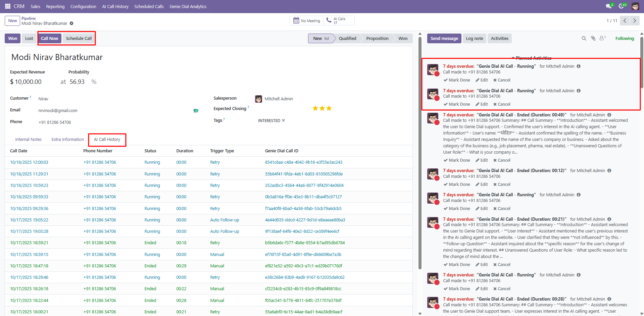Open the conversations chat bubble icon
This screenshot has width=644, height=316.
[x=609, y=6]
